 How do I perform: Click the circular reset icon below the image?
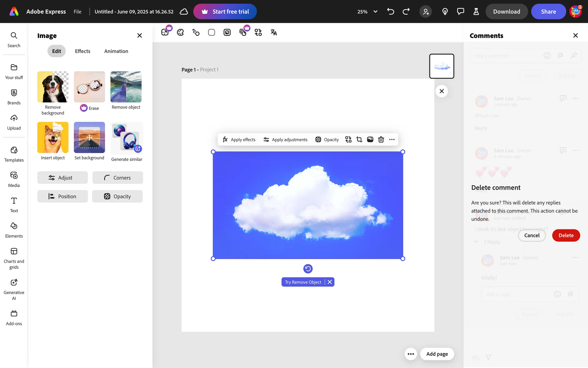pos(308,269)
